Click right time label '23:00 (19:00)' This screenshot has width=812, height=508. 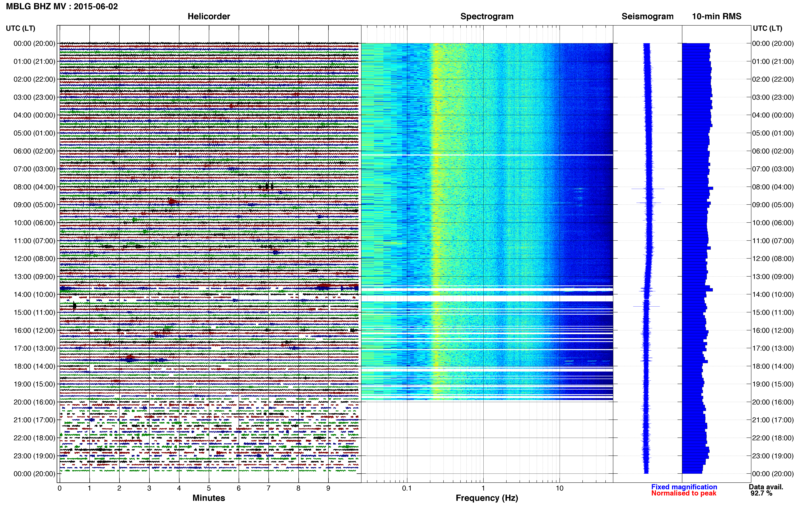pos(773,456)
